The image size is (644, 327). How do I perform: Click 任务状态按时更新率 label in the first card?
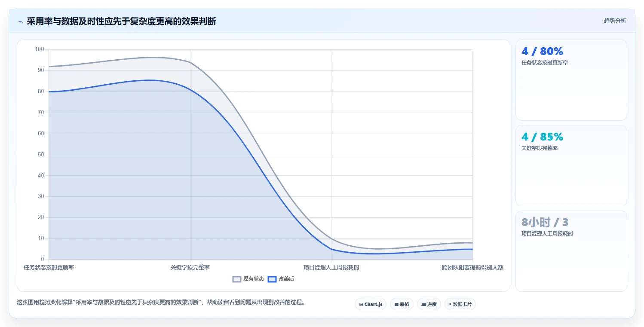(545, 63)
